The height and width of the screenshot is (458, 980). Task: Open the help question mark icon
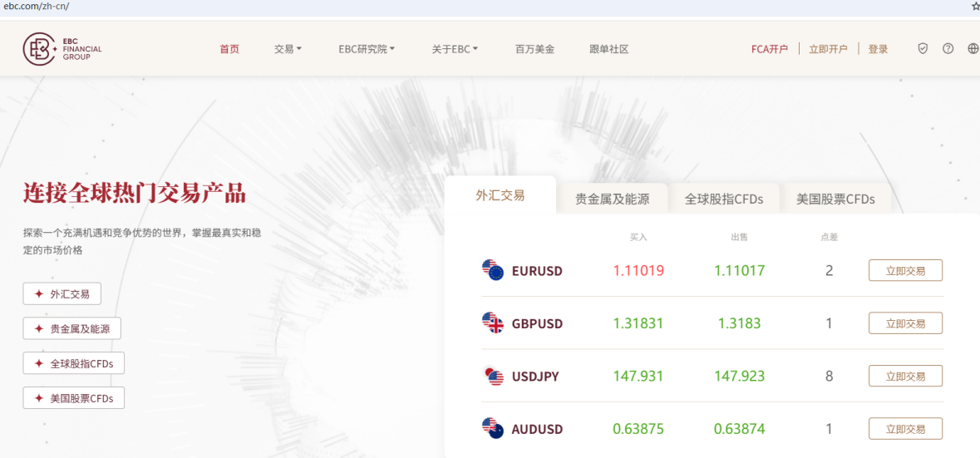(x=948, y=49)
